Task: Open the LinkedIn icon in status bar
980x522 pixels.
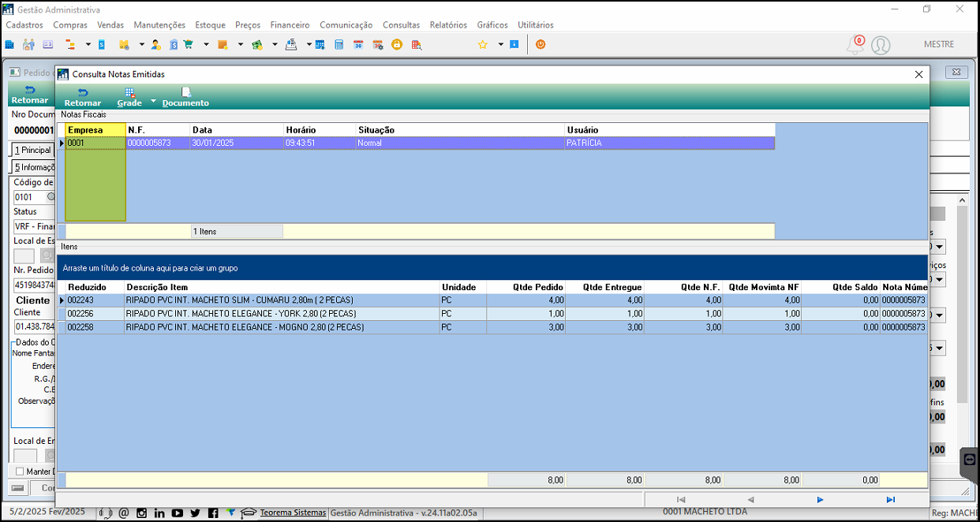Action: 159,513
